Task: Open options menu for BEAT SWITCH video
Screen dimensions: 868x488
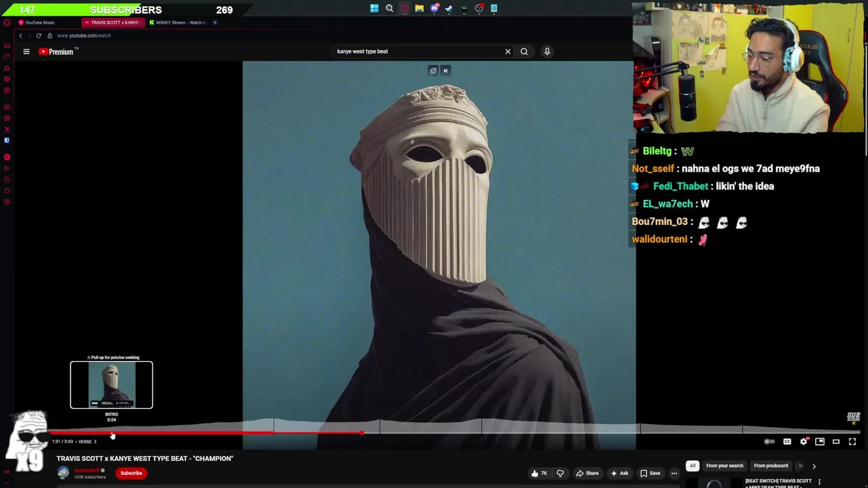Action: (x=819, y=482)
